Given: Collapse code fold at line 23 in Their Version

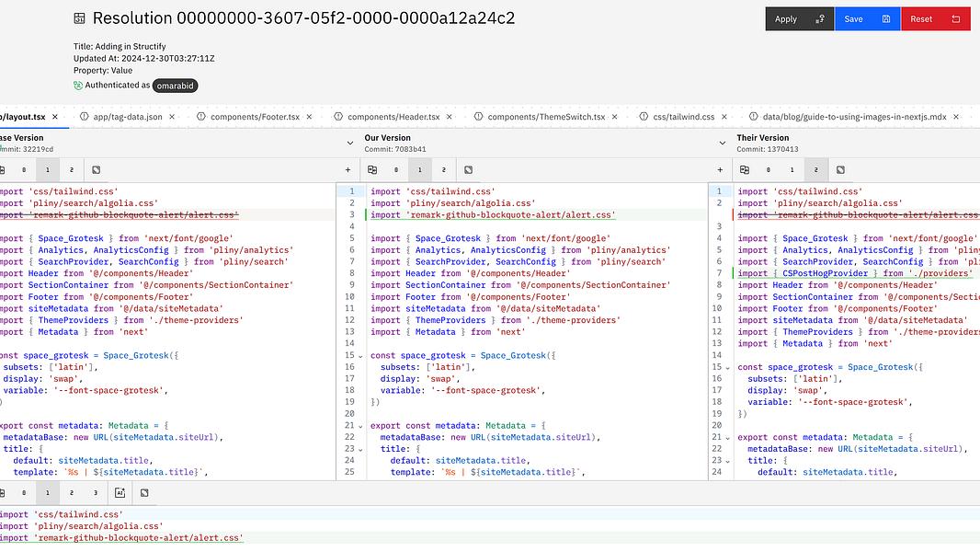Looking at the screenshot, I should [727, 461].
